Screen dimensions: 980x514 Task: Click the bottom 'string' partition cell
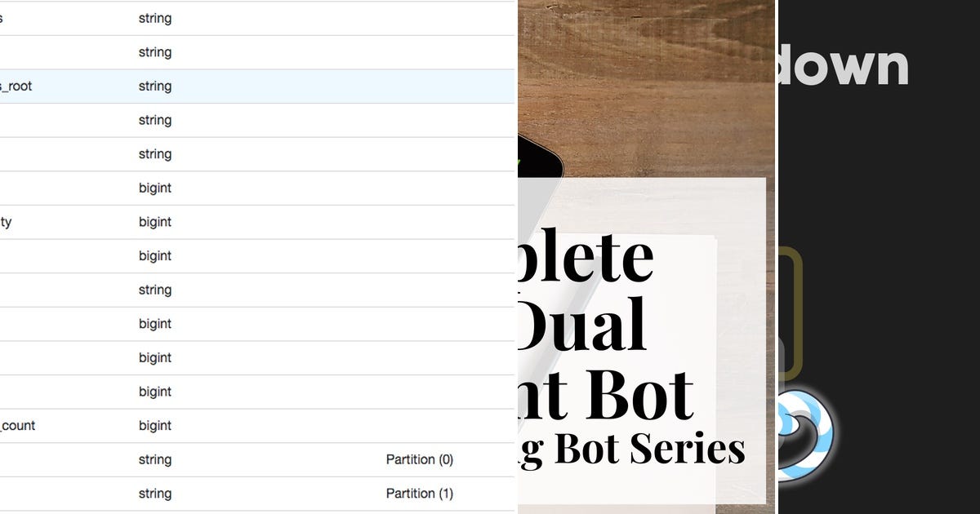point(155,493)
